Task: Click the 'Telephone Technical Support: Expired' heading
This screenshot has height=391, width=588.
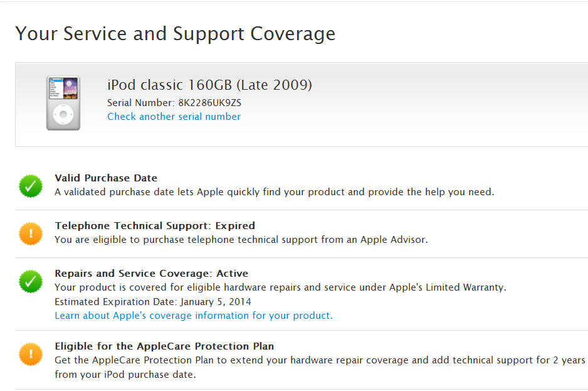Action: [x=155, y=226]
